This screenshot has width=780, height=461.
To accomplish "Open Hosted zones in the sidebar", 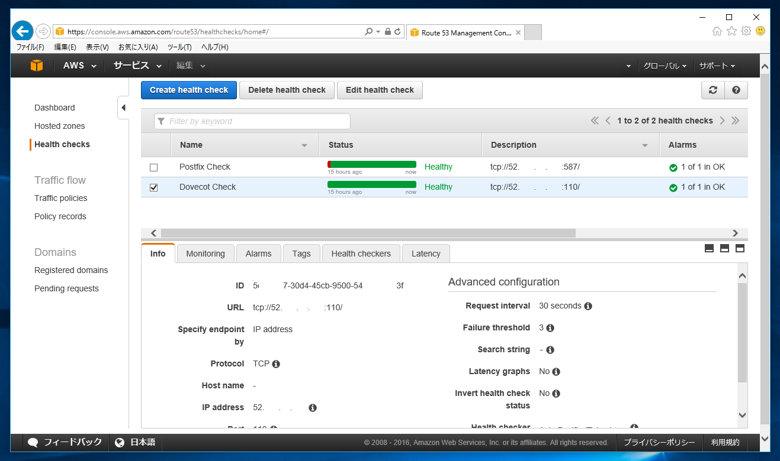I will click(x=60, y=126).
